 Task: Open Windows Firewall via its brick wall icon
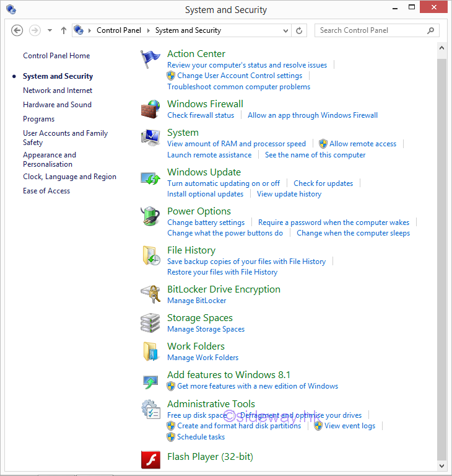coord(150,109)
